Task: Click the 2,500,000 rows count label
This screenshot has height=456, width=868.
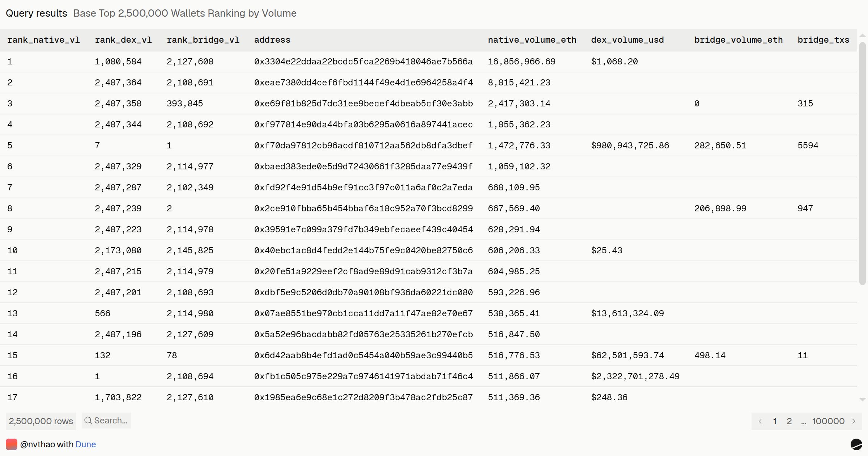Action: click(41, 421)
